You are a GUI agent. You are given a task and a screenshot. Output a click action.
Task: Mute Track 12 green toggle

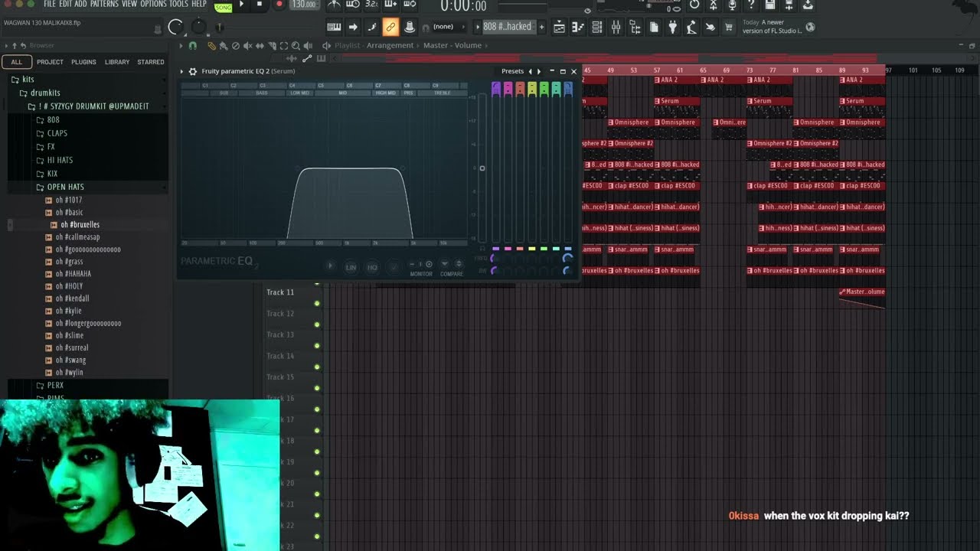317,324
